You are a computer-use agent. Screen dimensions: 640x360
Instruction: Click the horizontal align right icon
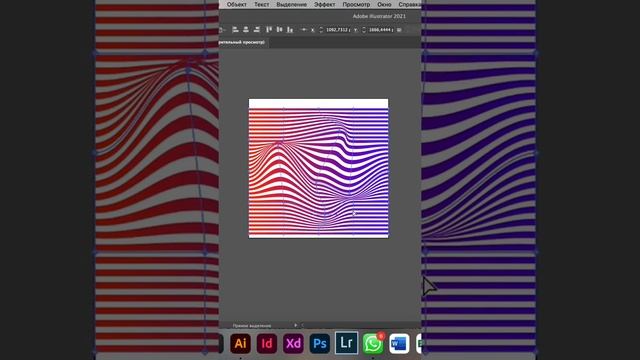click(x=257, y=29)
